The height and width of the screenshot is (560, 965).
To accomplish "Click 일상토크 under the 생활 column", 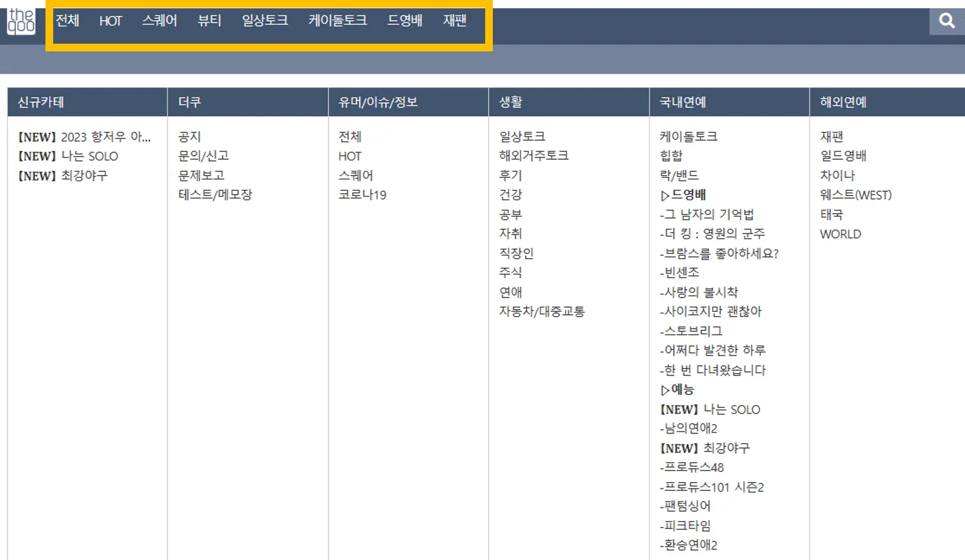I will (522, 137).
